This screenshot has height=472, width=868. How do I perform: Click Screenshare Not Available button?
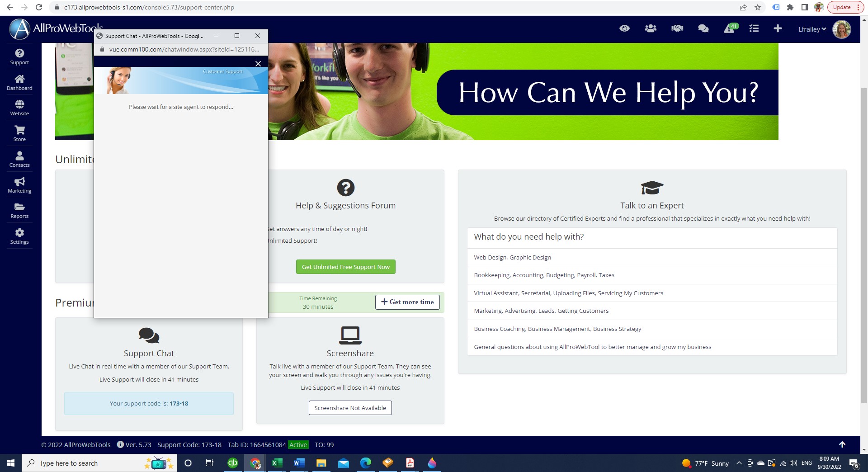[350, 408]
